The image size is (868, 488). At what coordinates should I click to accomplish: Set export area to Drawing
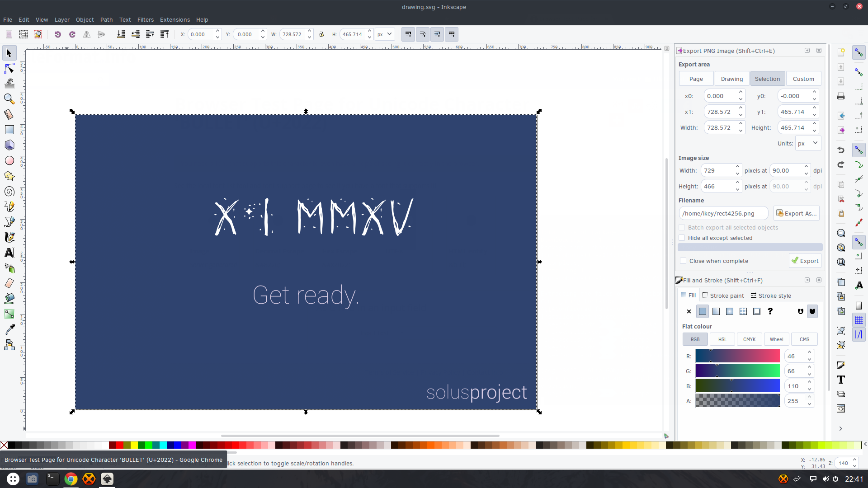coord(731,79)
